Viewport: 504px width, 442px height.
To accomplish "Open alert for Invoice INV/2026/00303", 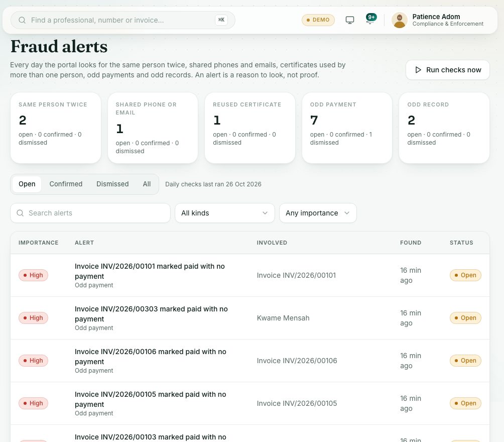I will 250,318.
